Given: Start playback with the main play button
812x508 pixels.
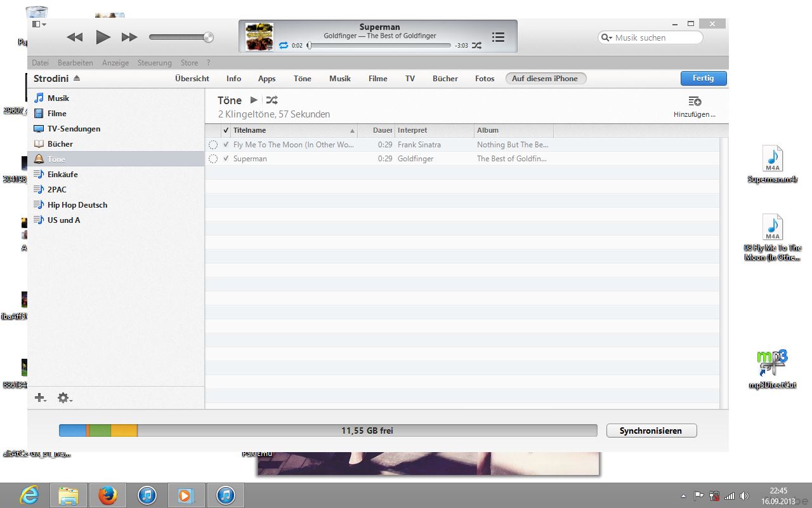Looking at the screenshot, I should pos(103,37).
